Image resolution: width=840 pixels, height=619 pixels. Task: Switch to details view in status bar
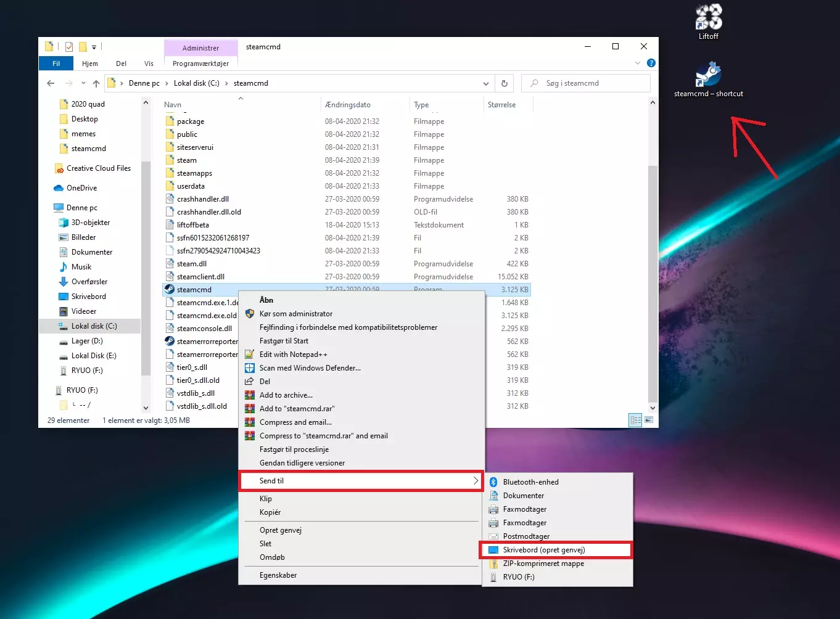(635, 420)
